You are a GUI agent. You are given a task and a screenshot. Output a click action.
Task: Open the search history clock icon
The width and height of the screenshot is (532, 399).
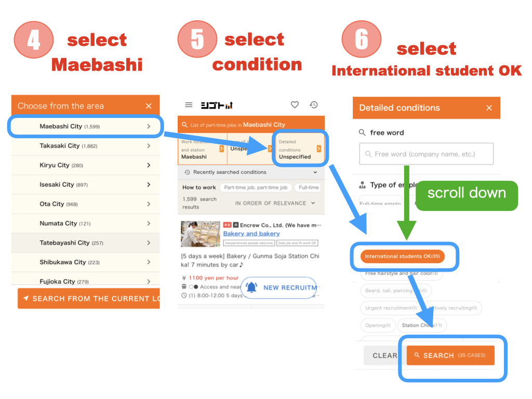pyautogui.click(x=314, y=105)
